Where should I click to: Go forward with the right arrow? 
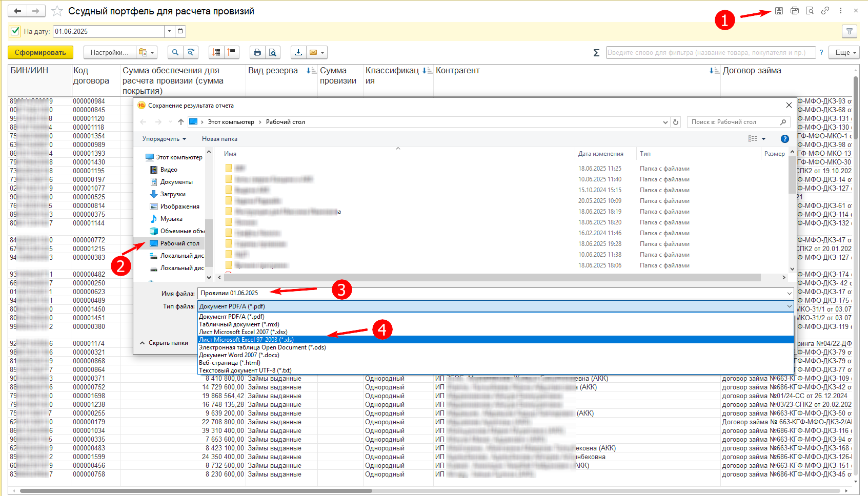click(x=35, y=11)
